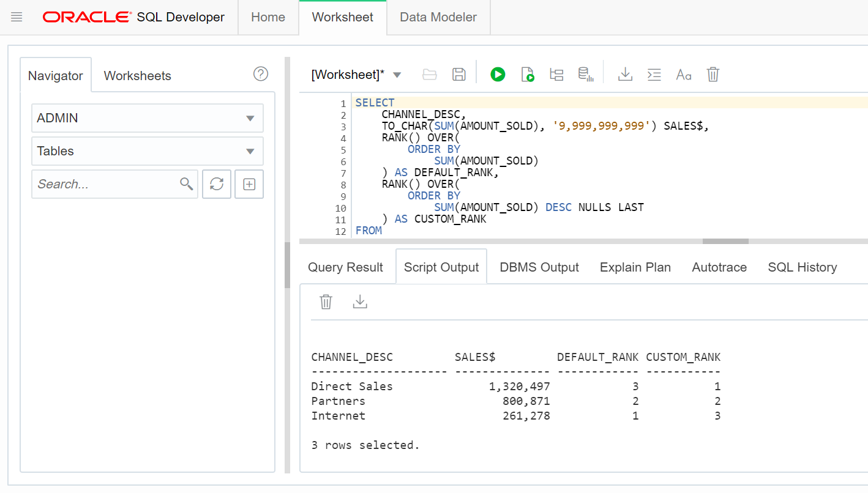Click the editor horizontal scrollbar thumb
This screenshot has height=493, width=868.
[x=725, y=241]
